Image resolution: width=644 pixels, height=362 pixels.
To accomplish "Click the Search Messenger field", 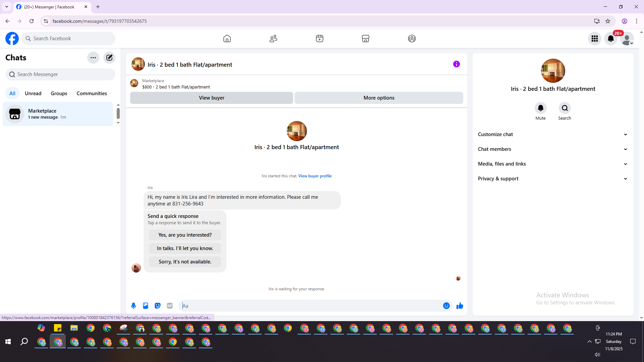I will coord(60,74).
